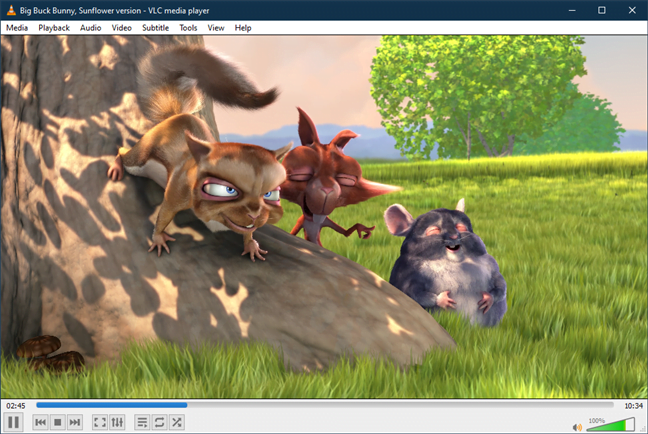
Task: Toggle random shuffle playback
Action: 176,422
